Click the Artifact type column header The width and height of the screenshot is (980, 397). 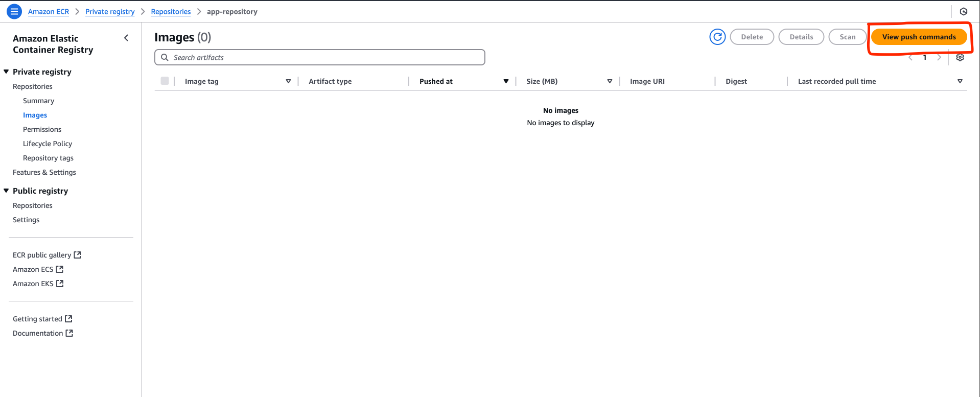330,81
